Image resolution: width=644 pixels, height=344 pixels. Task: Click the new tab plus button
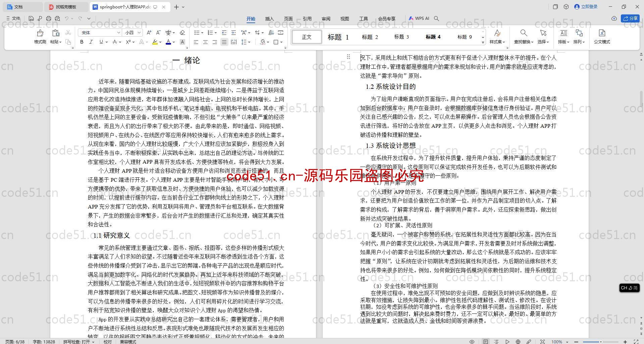pos(176,7)
